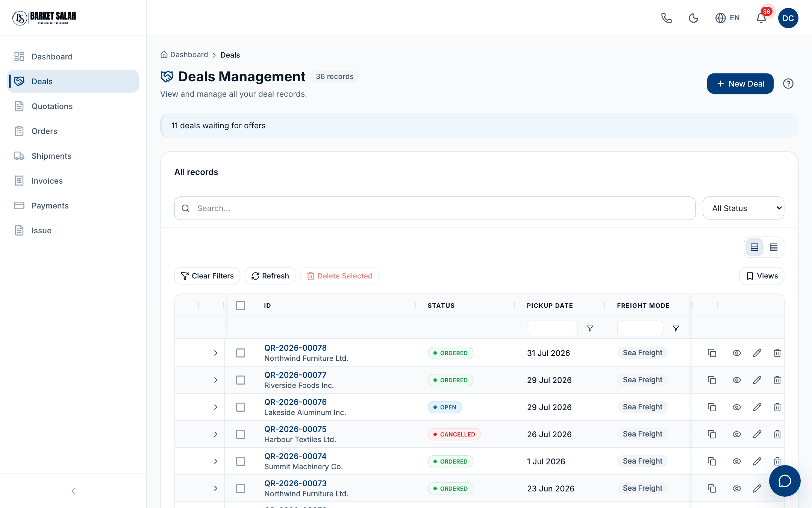Edit deal QR-2026-00076

tap(757, 407)
